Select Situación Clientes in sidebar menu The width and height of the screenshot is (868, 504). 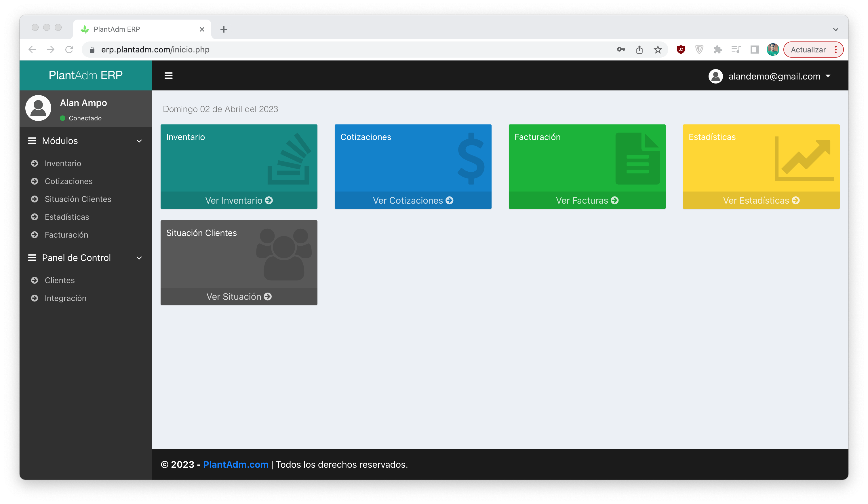click(78, 199)
